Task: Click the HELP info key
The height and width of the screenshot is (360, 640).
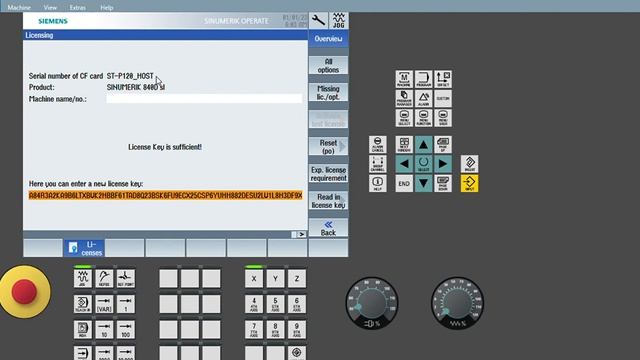Action: (x=378, y=183)
